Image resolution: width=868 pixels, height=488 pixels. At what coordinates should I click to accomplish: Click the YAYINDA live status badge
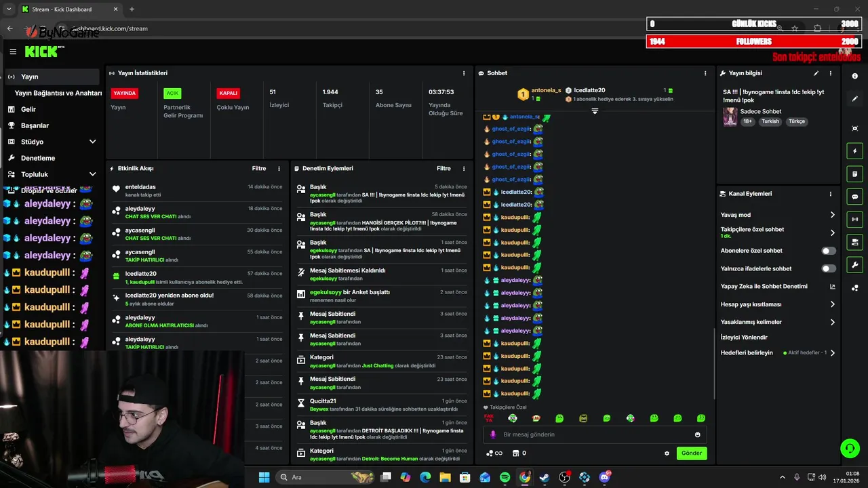tap(125, 93)
